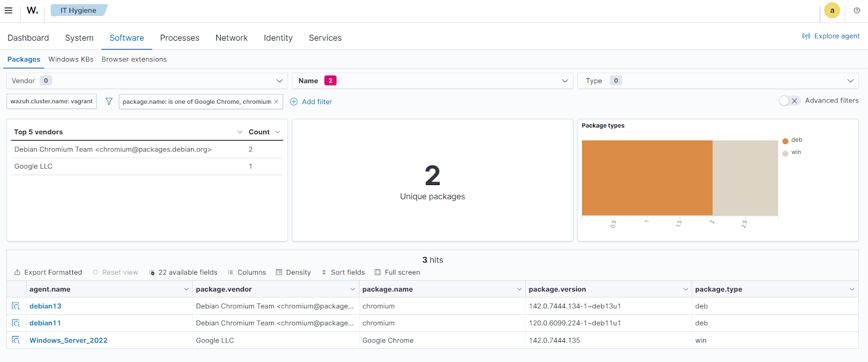Image resolution: width=868 pixels, height=362 pixels.
Task: Inspect the debian11 row document details icon
Action: pos(16,323)
